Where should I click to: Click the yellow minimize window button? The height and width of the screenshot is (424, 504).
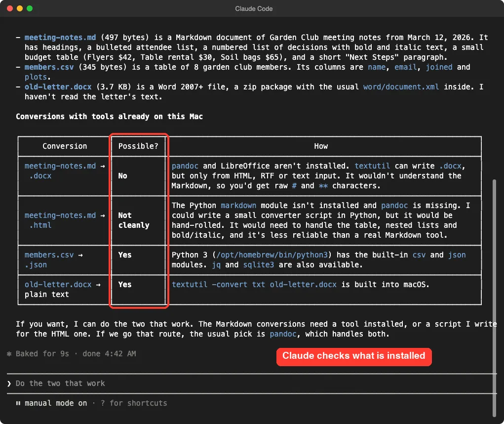20,8
